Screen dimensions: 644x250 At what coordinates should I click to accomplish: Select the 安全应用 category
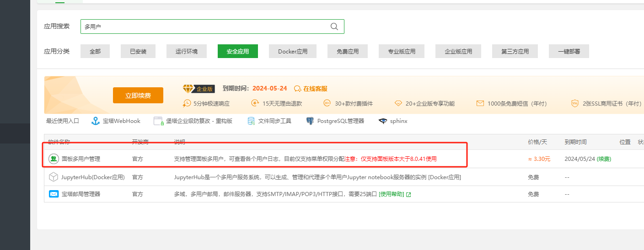[x=238, y=51]
